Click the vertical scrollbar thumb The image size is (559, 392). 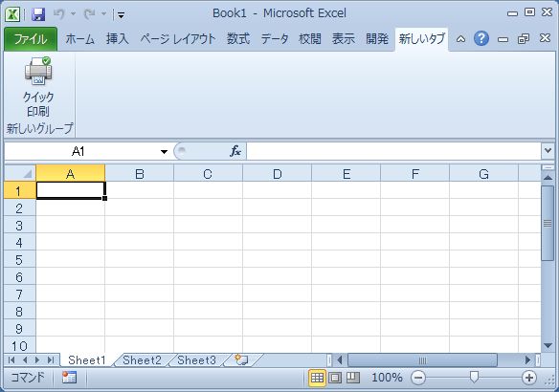pos(548,223)
